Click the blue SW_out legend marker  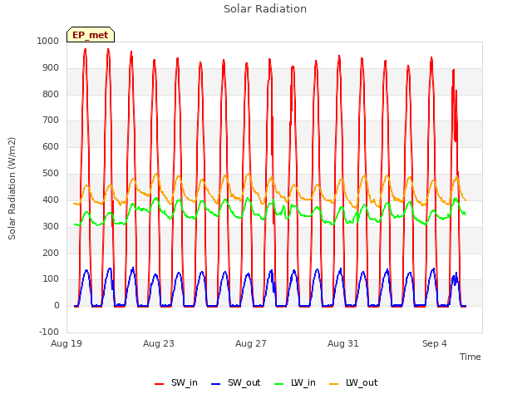coord(216,384)
